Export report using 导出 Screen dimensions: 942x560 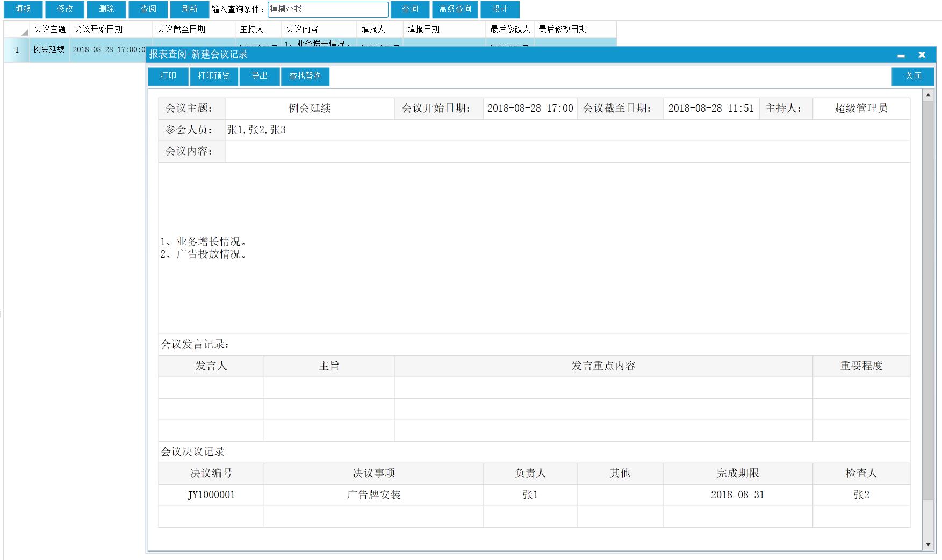pyautogui.click(x=260, y=76)
